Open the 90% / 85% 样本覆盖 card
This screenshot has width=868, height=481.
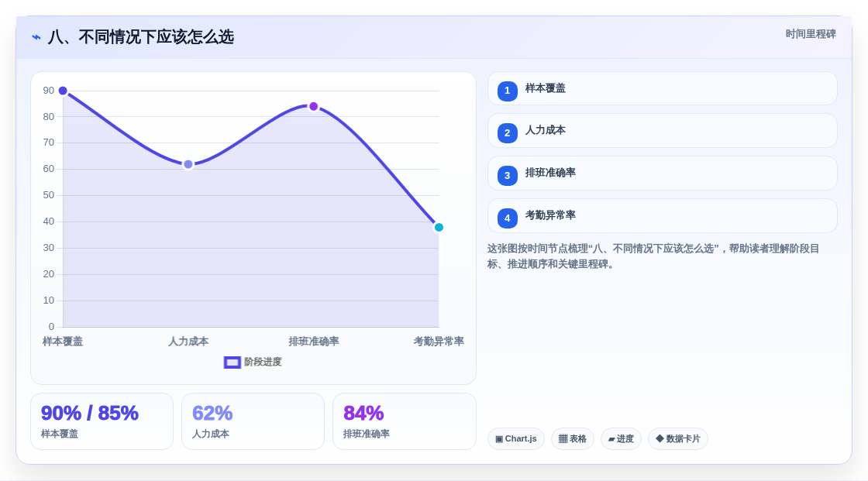pos(102,421)
